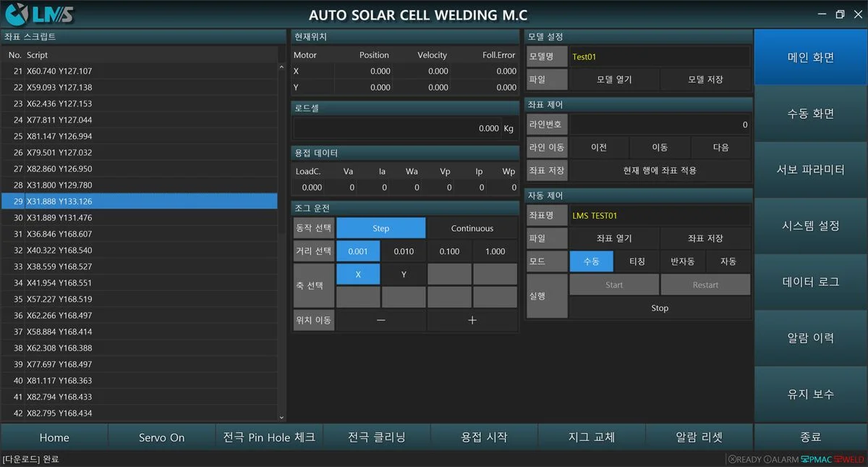Click the Servo On button
868x467 pixels.
[161, 437]
